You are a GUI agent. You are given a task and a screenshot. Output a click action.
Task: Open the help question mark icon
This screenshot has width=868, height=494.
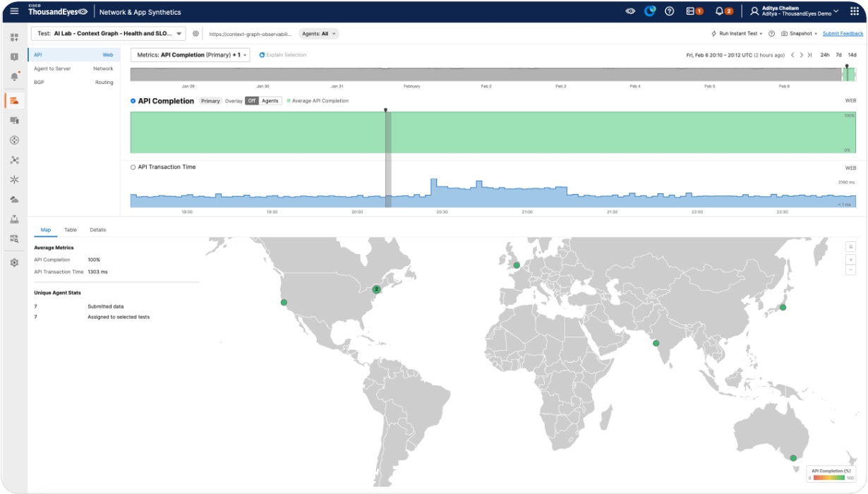coord(669,11)
